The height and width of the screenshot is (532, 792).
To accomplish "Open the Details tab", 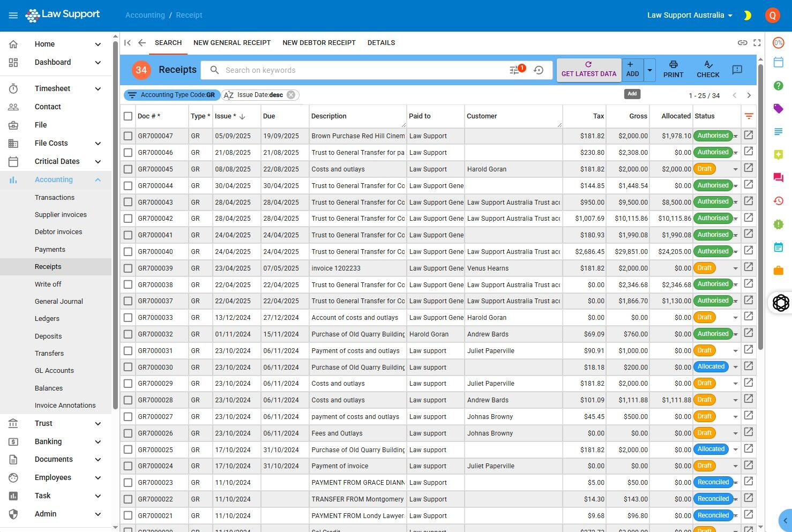I will click(x=381, y=43).
